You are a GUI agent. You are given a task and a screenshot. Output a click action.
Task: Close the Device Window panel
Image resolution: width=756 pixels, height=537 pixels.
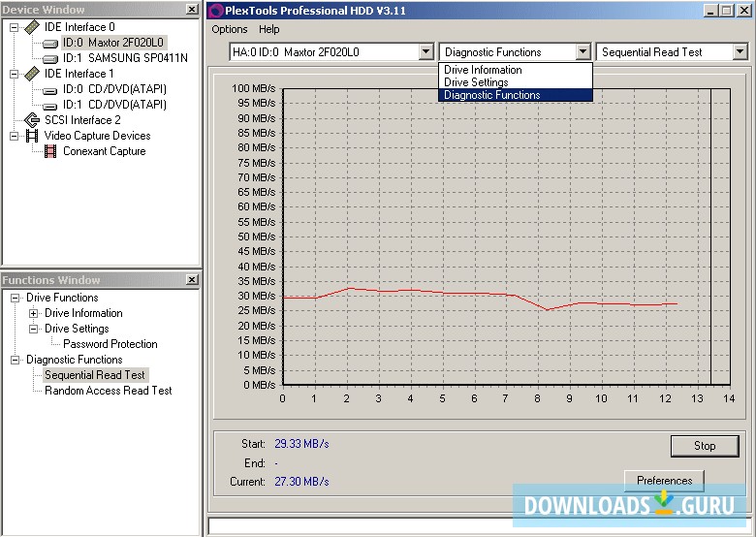pyautogui.click(x=192, y=9)
